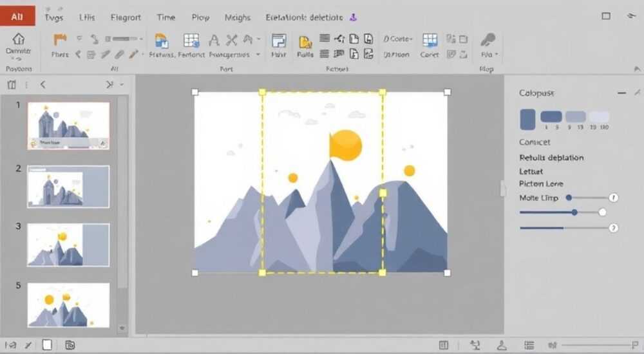Image resolution: width=644 pixels, height=354 pixels.
Task: Click the list view icon in the status bar
Action: point(529,345)
